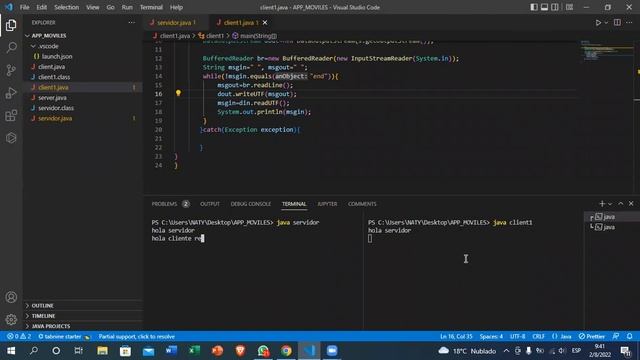Expand the Outline section
The height and width of the screenshot is (360, 640).
(83, 305)
